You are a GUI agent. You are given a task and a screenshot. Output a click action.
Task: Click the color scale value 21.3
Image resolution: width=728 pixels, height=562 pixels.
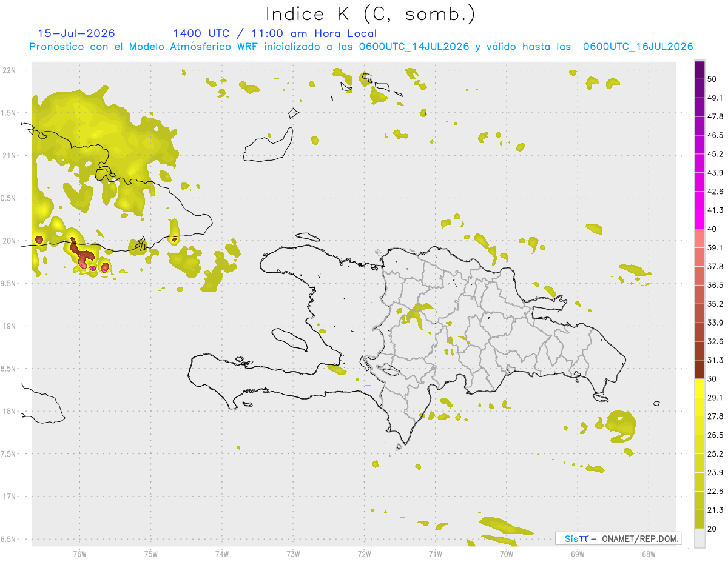[x=715, y=510]
